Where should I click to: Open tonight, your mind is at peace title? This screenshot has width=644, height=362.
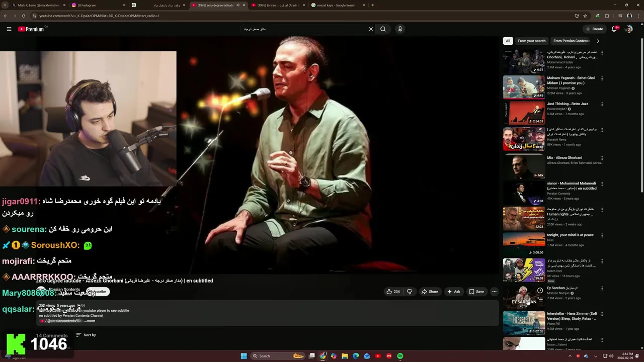tap(571, 235)
